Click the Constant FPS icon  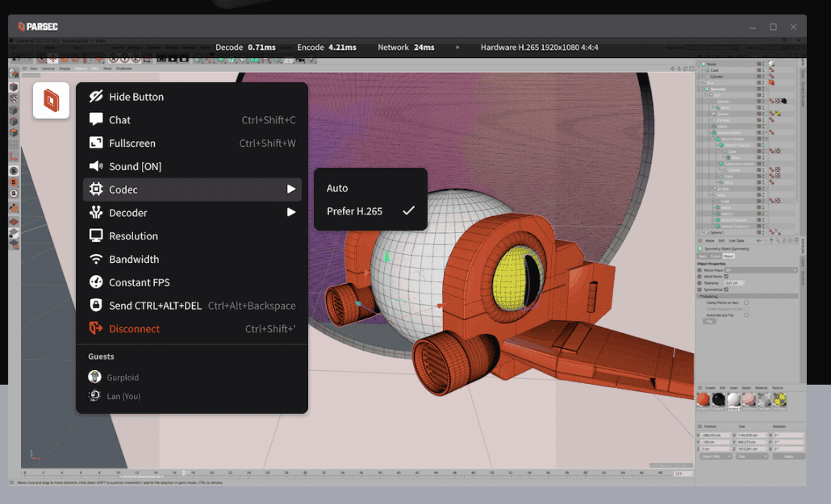[x=96, y=283]
